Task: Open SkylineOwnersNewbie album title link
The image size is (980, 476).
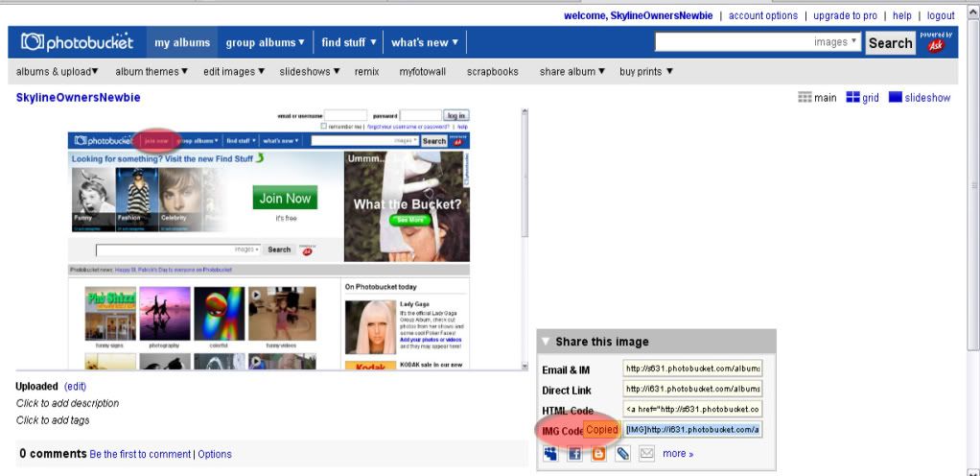Action: (x=78, y=98)
